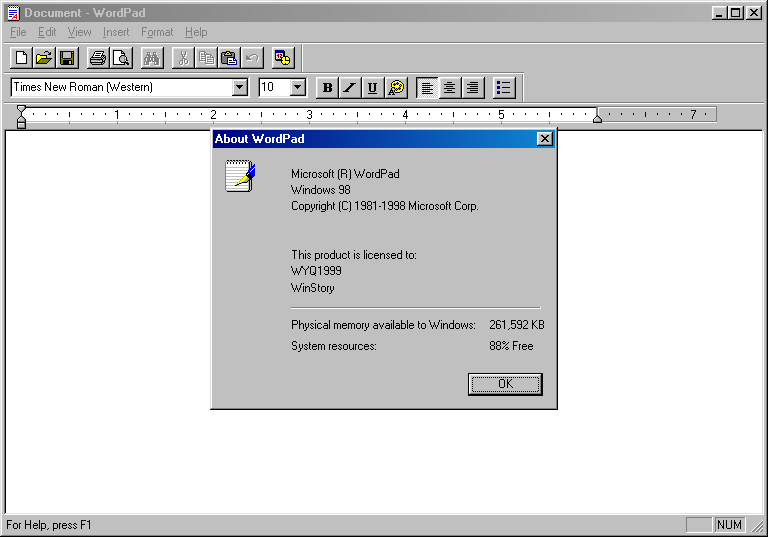
Task: Print the document using the printer icon
Action: 98,58
